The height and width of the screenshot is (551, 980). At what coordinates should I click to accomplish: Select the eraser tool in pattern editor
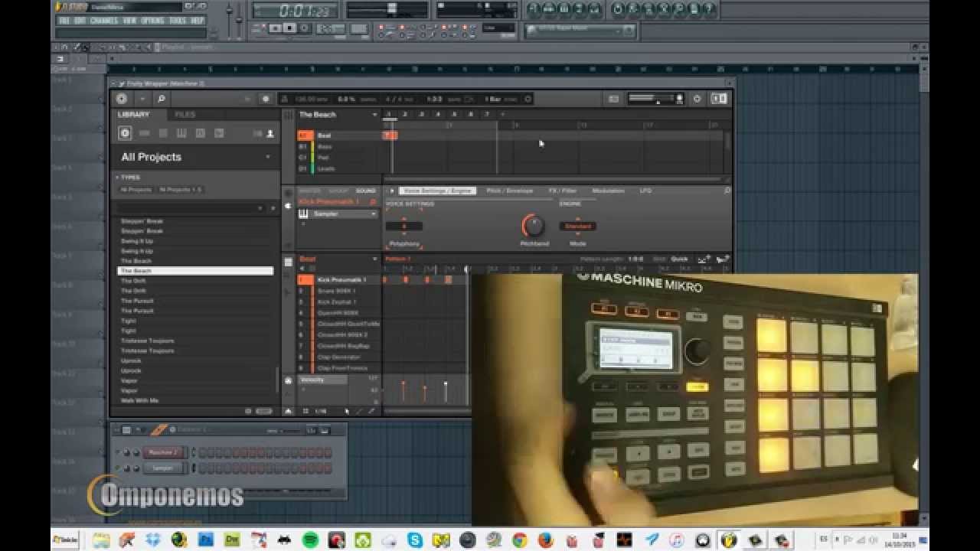(371, 411)
